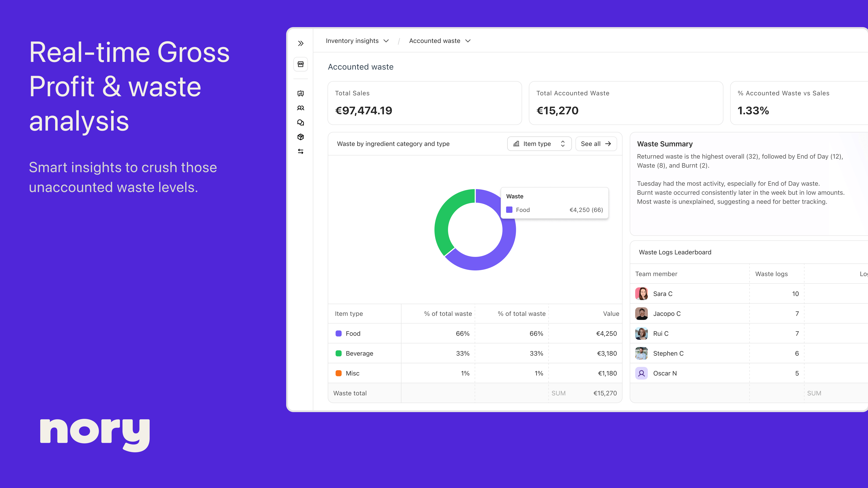Open the team members people icon

(x=301, y=108)
